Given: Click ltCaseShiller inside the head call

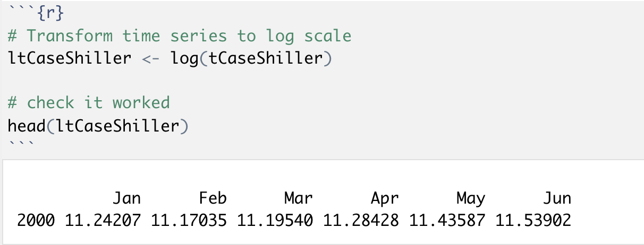Looking at the screenshot, I should point(118,126).
